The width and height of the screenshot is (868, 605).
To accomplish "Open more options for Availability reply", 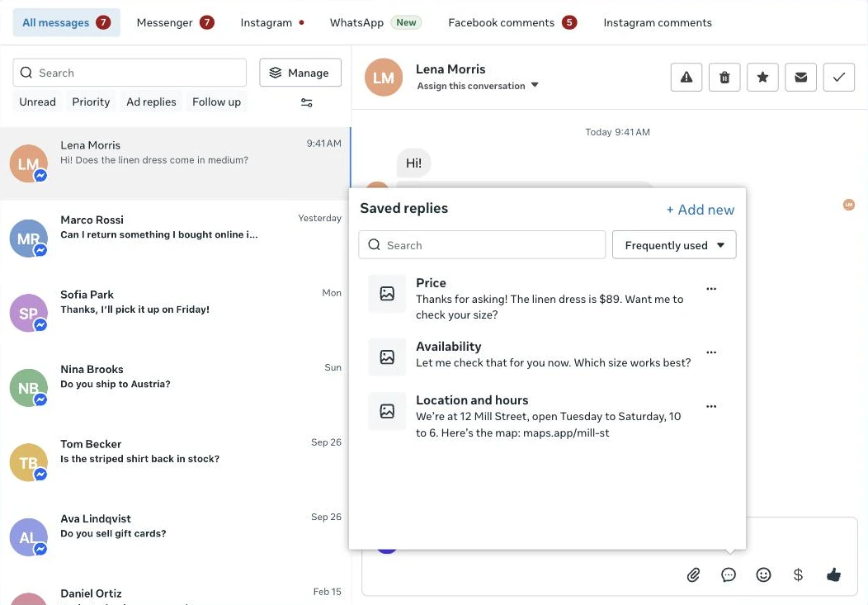I will pos(711,352).
